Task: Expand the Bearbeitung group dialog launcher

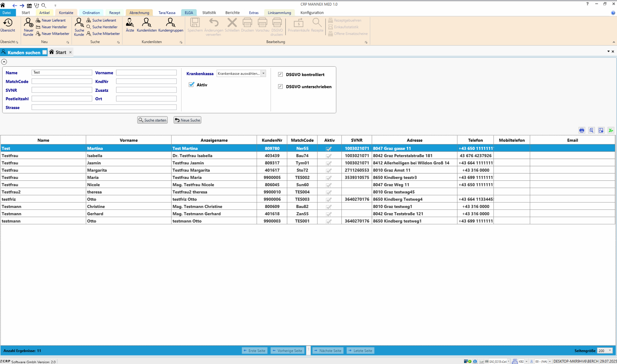Action: [366, 42]
